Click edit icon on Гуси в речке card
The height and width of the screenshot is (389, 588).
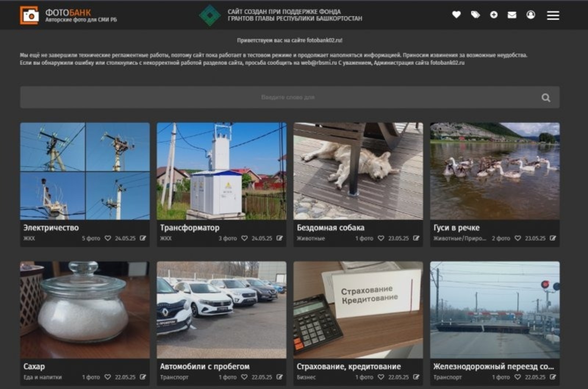553,238
